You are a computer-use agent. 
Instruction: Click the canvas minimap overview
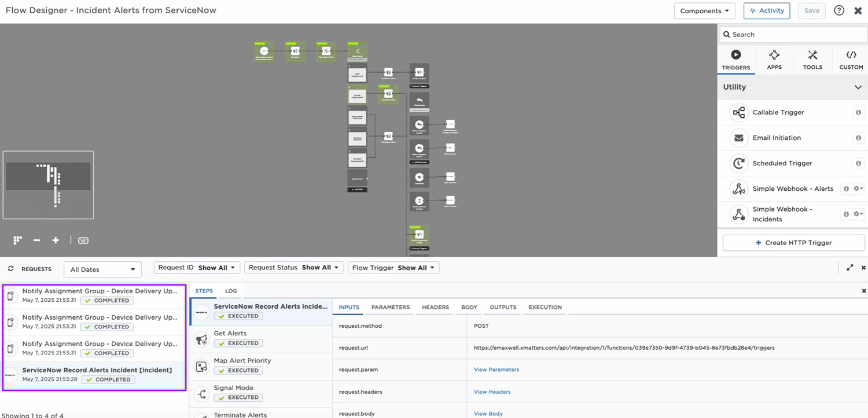coord(48,185)
